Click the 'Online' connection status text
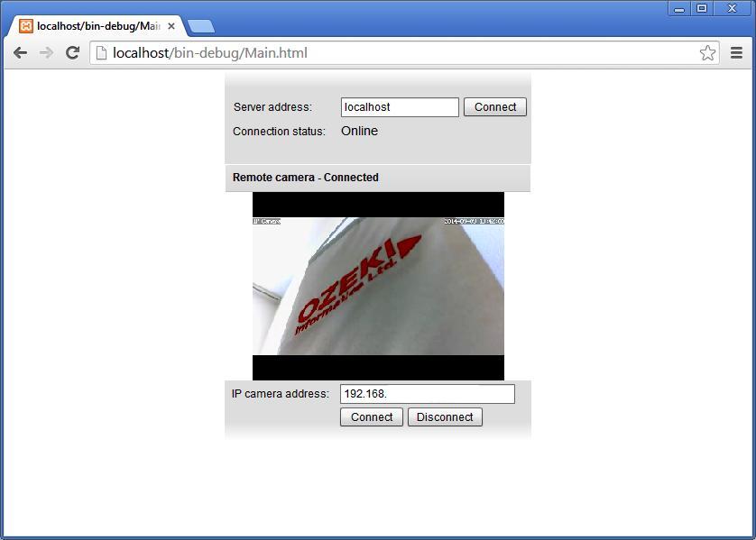This screenshot has width=756, height=540. point(360,131)
